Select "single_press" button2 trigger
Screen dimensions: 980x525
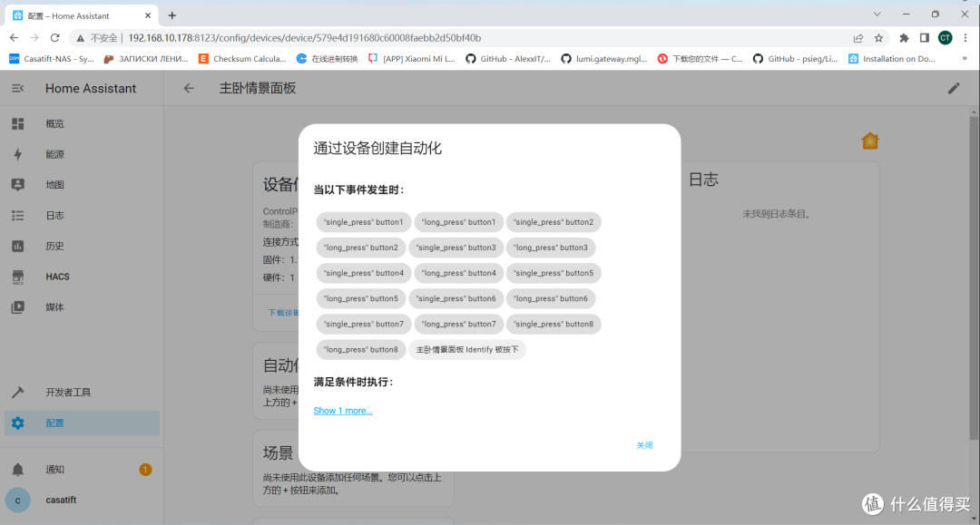pyautogui.click(x=554, y=222)
